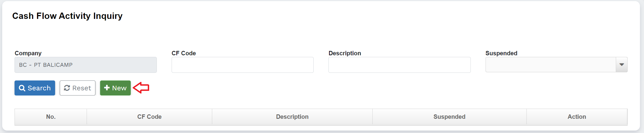This screenshot has height=133, width=644.
Task: Sort by the CF Code column header
Action: (x=149, y=117)
